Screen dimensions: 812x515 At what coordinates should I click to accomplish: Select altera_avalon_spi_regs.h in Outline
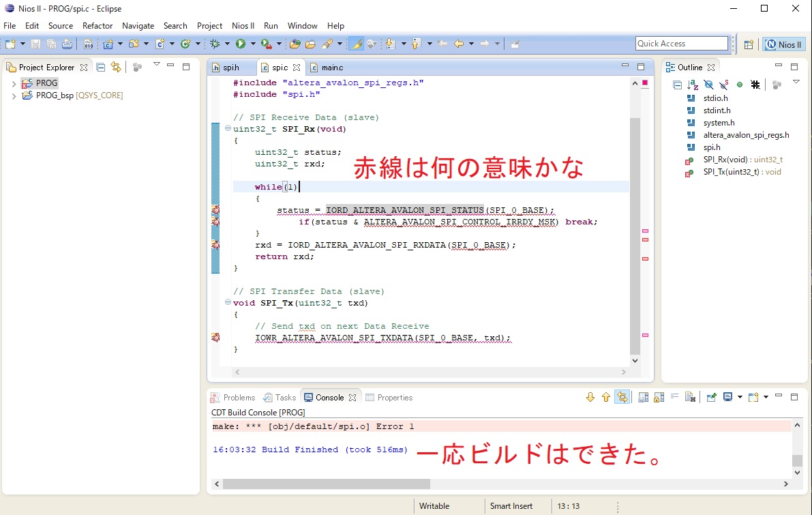tap(747, 135)
